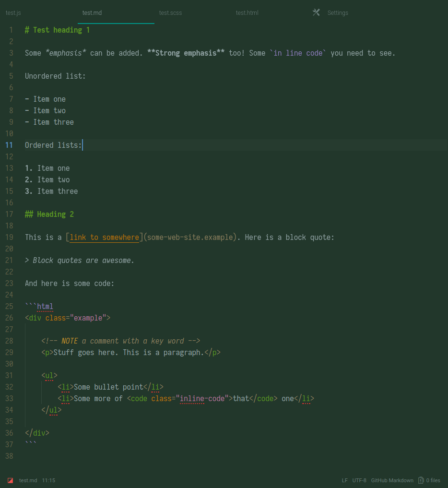This screenshot has width=448, height=488.
Task: Click the 'NOTE' keyword in the comment
Action: [x=70, y=341]
